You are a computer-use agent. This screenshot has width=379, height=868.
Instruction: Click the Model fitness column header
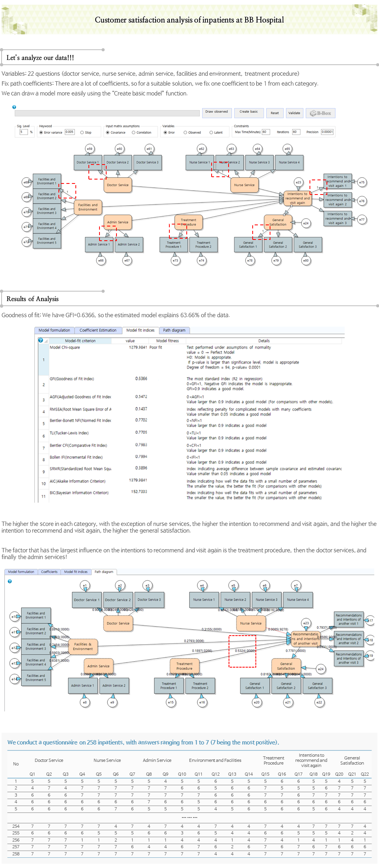(167, 341)
